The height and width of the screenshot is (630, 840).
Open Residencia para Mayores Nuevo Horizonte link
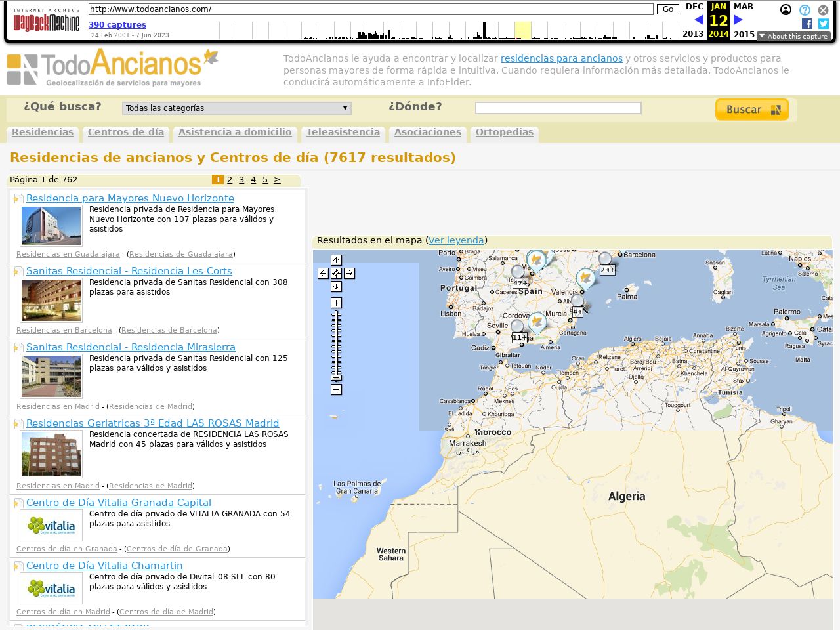click(130, 198)
